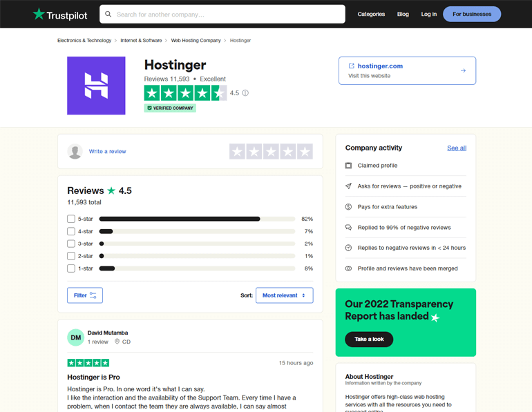Click the 15 hours ago timestamp
This screenshot has height=412, width=532.
coord(296,363)
